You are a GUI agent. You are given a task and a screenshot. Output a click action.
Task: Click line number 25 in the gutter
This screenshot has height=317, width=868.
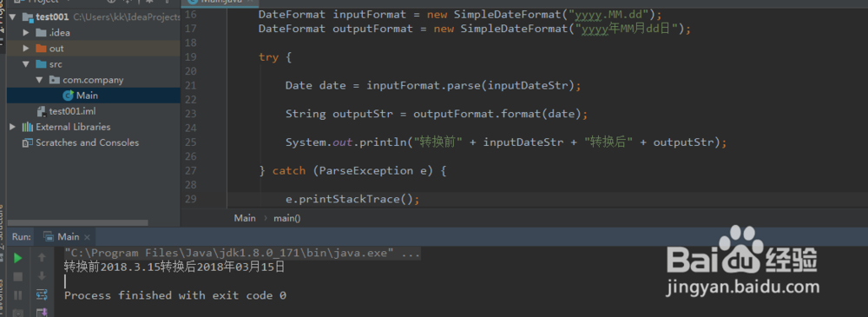[190, 142]
